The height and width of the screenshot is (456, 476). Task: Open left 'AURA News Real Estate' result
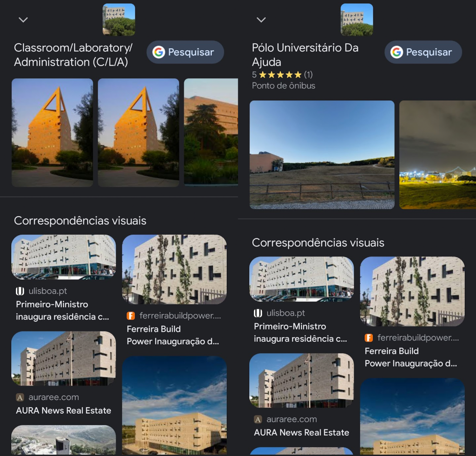pyautogui.click(x=63, y=410)
